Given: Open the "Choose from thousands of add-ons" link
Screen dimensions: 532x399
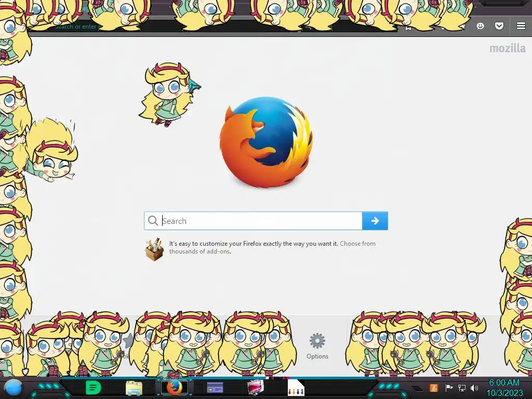Looking at the screenshot, I should pyautogui.click(x=272, y=247).
